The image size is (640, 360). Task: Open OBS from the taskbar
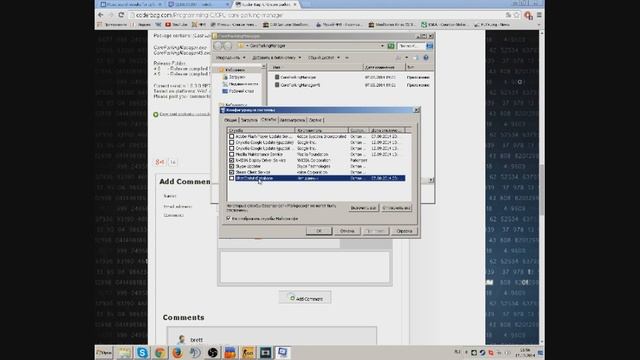point(212,352)
